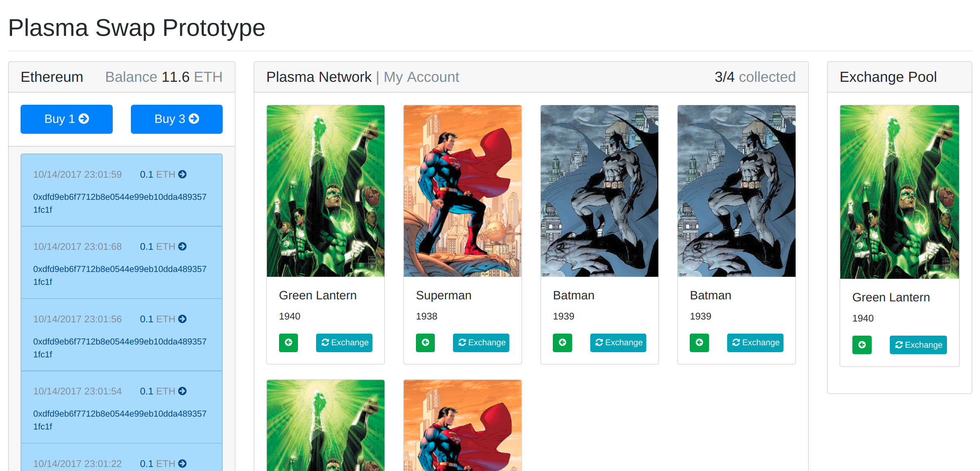Click green back-arrow under second Batman card

699,342
